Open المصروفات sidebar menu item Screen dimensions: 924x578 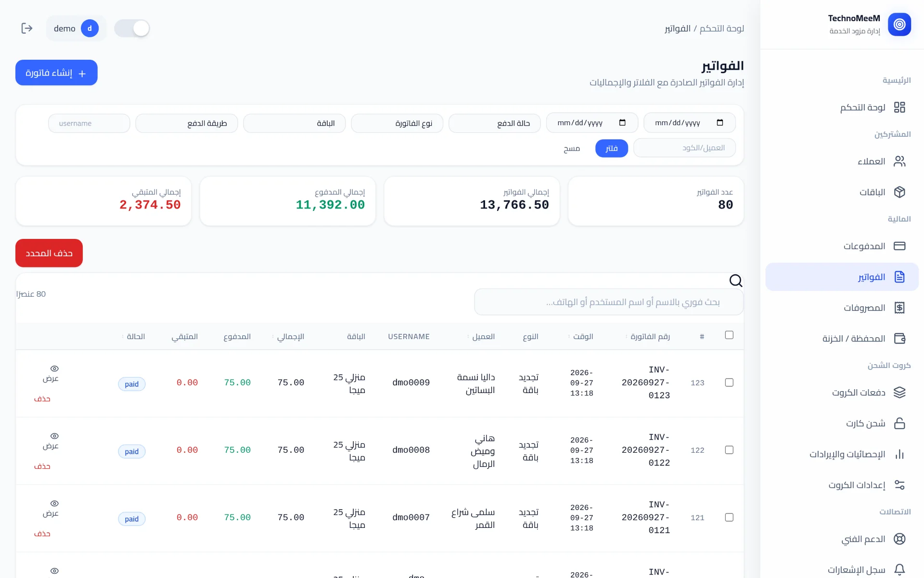842,308
